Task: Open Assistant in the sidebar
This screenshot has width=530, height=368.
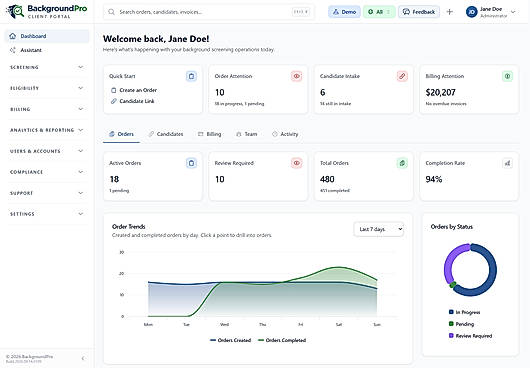Action: click(x=47, y=50)
